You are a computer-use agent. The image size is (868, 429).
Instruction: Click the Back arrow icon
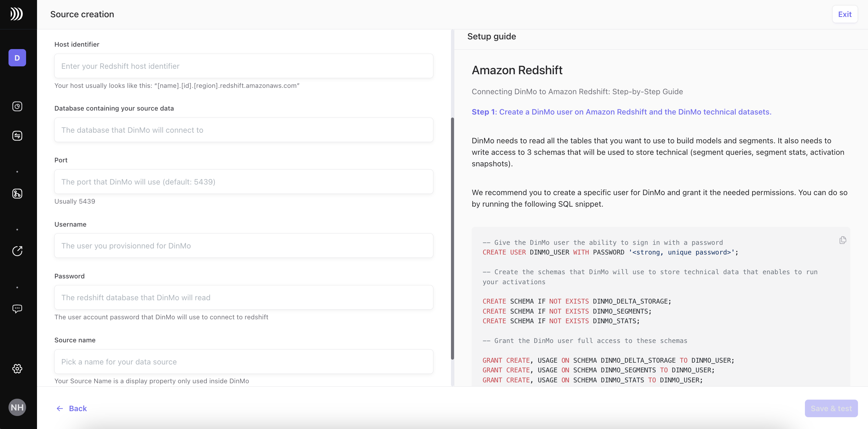60,408
